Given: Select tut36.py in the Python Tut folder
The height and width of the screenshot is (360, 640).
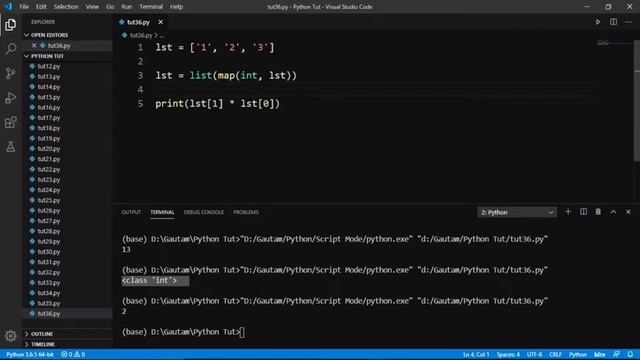Looking at the screenshot, I should (x=49, y=313).
